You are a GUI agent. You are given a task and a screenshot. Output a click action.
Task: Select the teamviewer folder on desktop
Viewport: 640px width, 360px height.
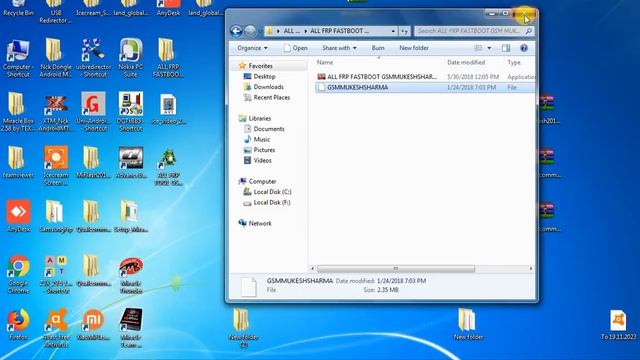click(18, 162)
